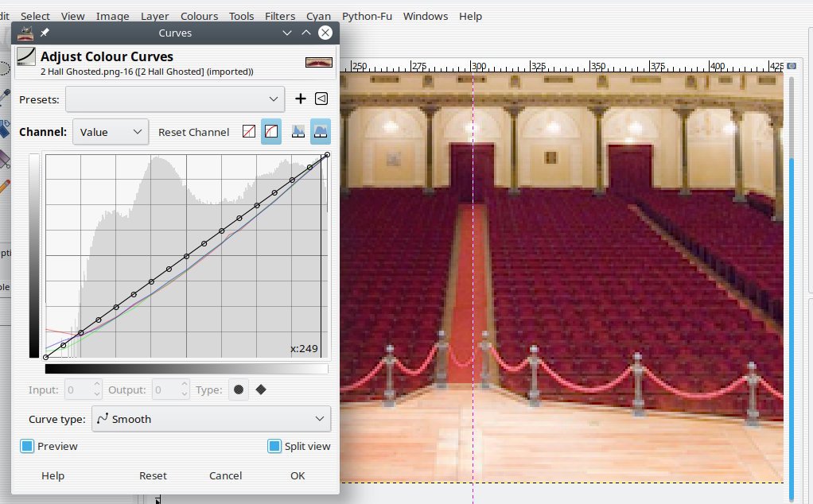Screen dimensions: 813x504
Task: Set point type to smooth circle
Action: (239, 390)
